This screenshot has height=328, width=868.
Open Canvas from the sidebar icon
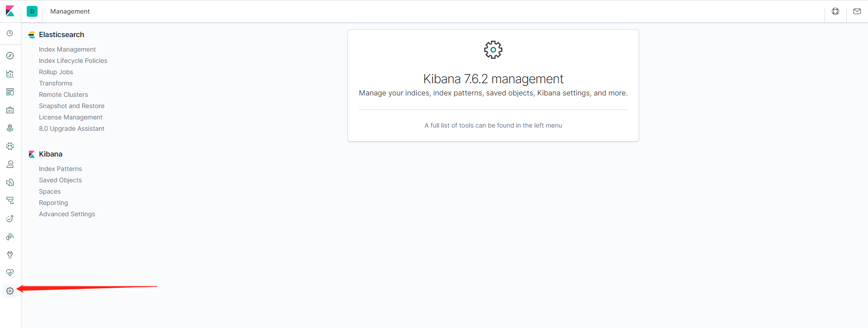(10, 110)
